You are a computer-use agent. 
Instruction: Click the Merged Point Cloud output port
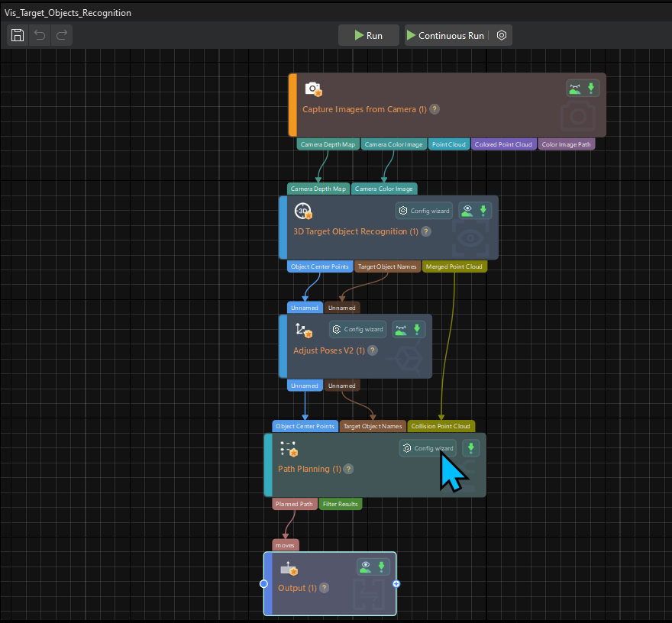(454, 266)
